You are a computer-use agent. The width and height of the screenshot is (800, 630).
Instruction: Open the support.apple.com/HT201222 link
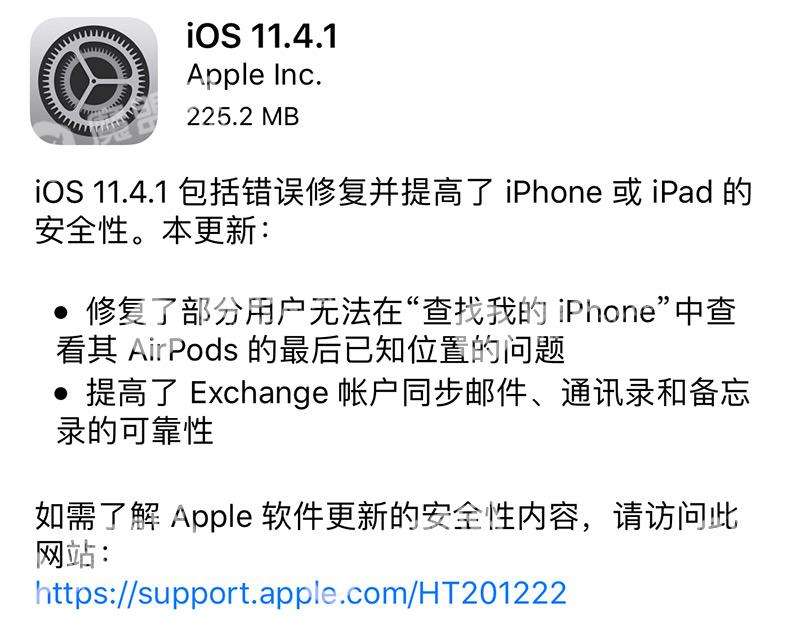301,593
